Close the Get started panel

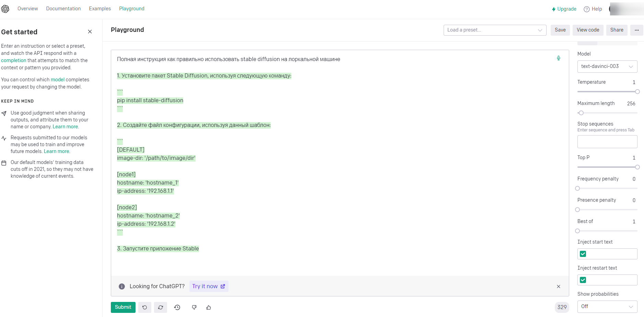(x=90, y=32)
